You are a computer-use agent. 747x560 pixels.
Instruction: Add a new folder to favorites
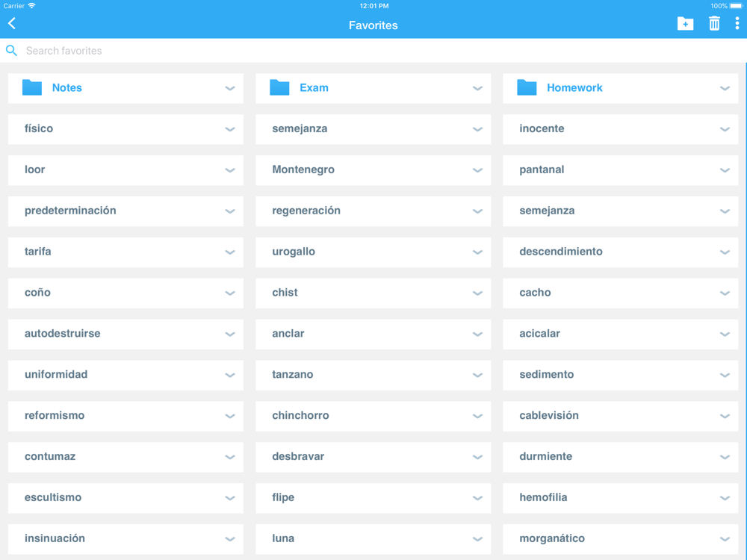685,23
